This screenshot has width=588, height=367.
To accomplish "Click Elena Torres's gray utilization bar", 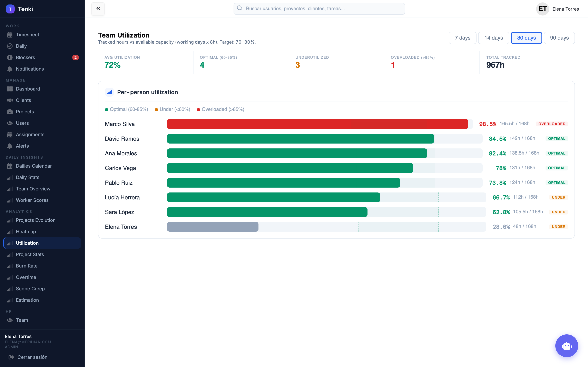I will (213, 227).
